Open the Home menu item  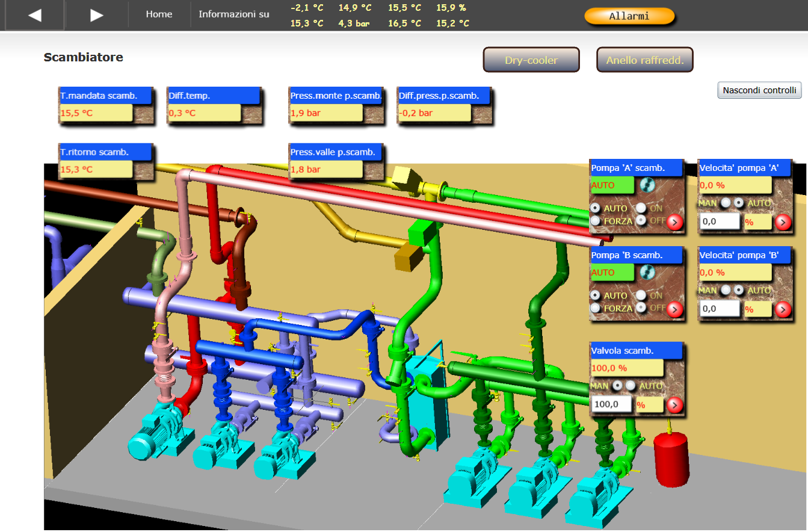159,14
